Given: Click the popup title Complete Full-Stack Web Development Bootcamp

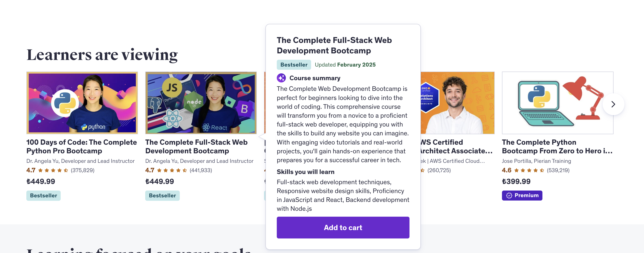Looking at the screenshot, I should coord(334,45).
